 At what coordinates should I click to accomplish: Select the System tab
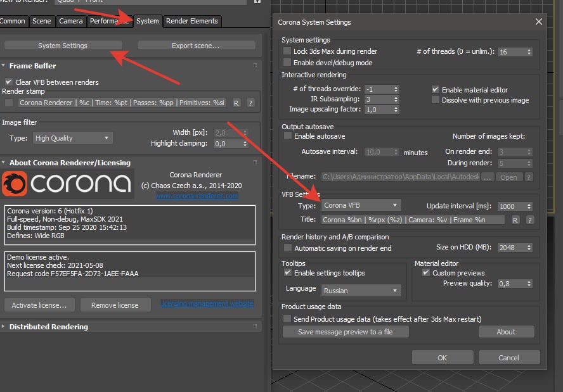147,21
